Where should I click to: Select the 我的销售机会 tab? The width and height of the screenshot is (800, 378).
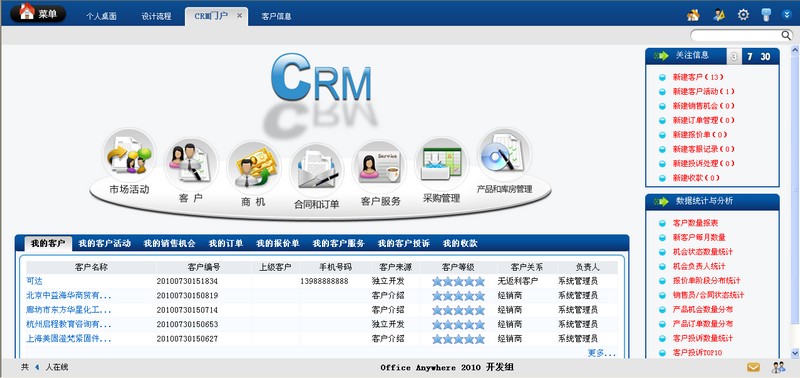tap(169, 243)
